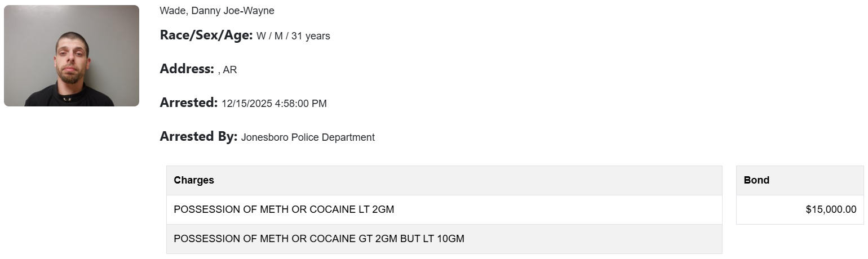Image resolution: width=868 pixels, height=259 pixels.
Task: Select the charge row ending in LT 10GM
Action: (319, 239)
